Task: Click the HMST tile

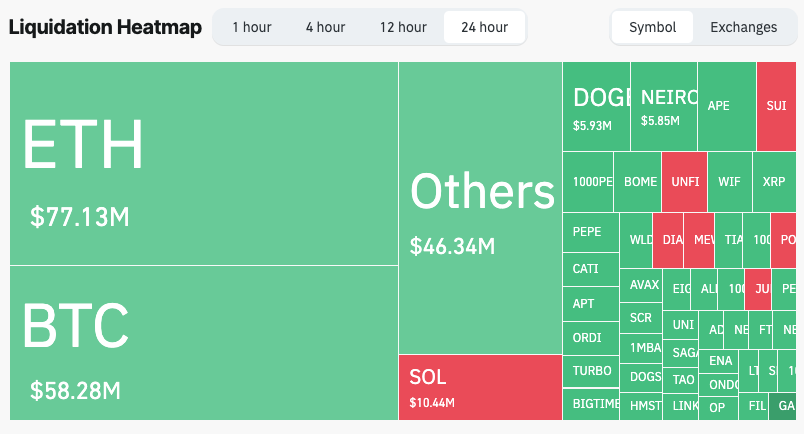Action: point(641,406)
